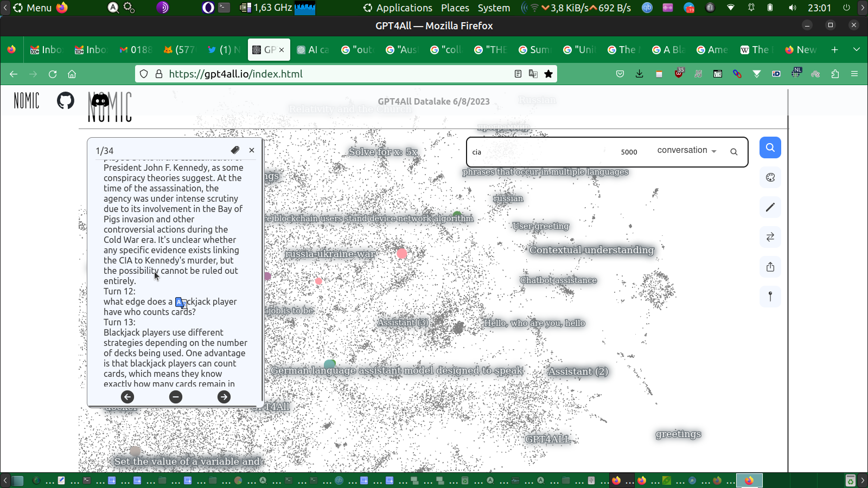Switch to the Wikipedia 'The' tab
868x488 pixels.
(756, 49)
